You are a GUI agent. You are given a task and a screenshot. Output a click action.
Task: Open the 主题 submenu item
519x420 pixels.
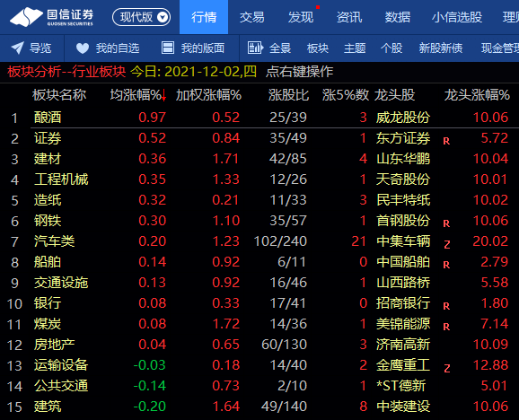(x=355, y=48)
